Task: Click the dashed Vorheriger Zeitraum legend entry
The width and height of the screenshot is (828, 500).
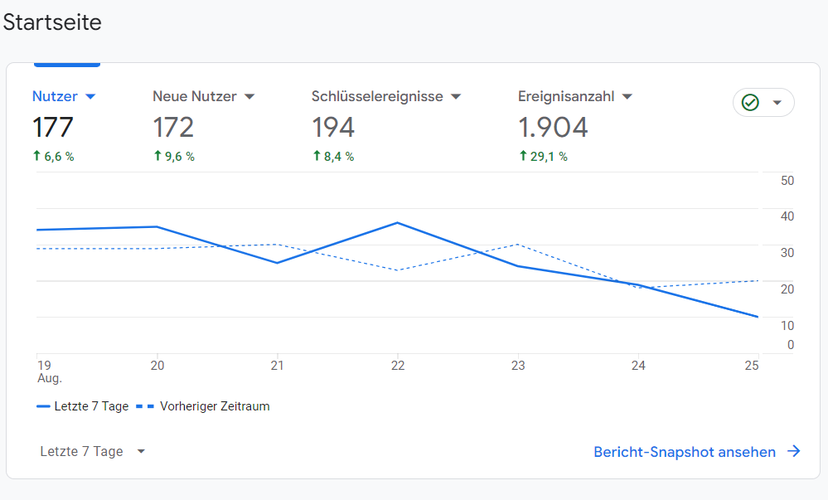Action: coord(203,407)
